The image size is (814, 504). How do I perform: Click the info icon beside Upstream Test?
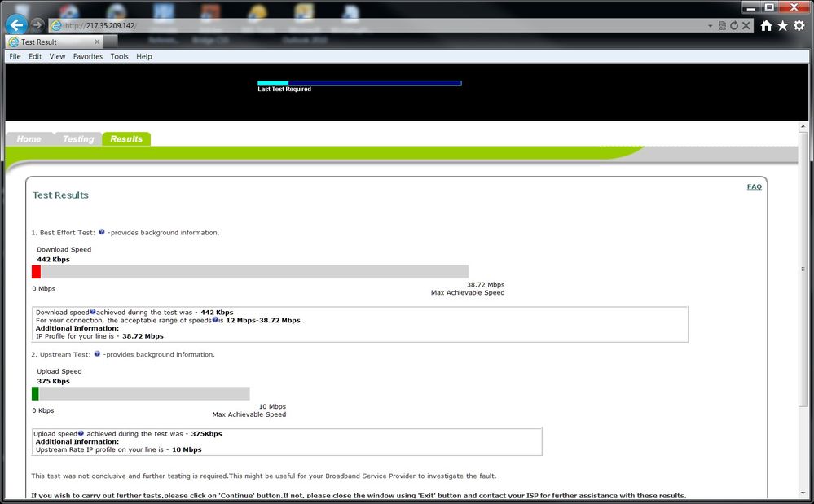(x=97, y=354)
